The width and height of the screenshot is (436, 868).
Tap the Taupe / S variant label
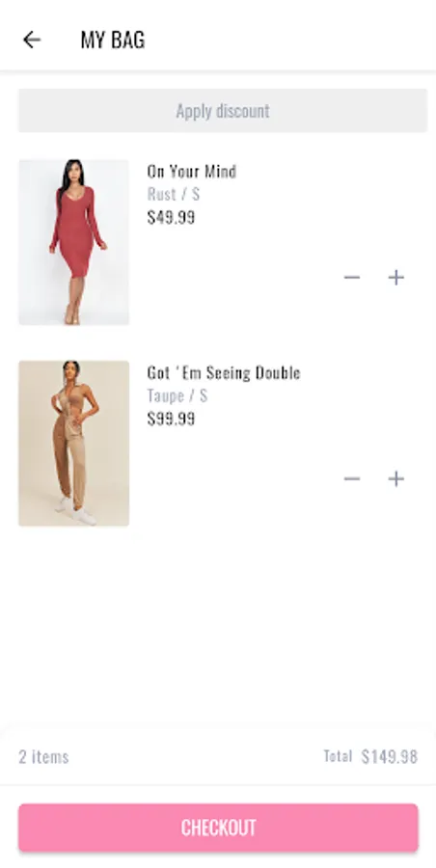(177, 395)
